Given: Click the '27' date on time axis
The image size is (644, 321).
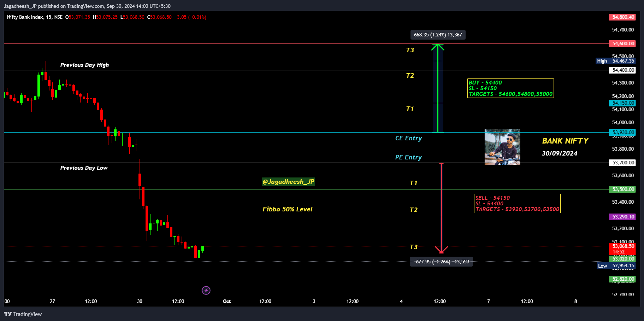Looking at the screenshot, I should (x=52, y=301).
